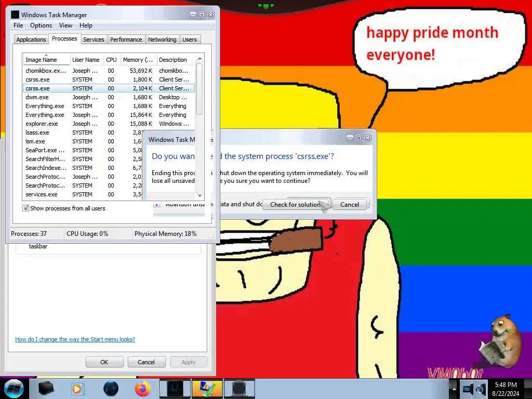Select the SeaPort.exe process
This screenshot has height=399, width=532.
tap(83, 150)
